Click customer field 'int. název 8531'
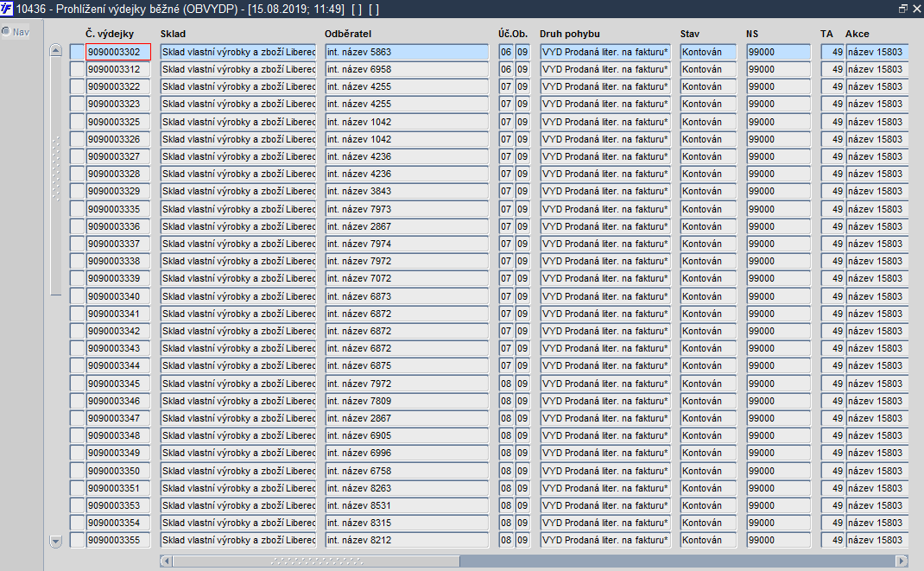 407,505
